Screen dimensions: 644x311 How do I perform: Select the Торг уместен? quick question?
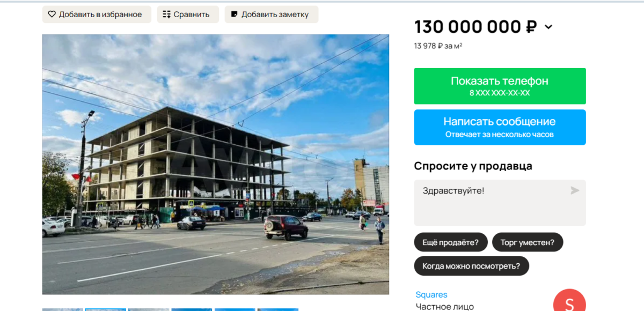(528, 242)
